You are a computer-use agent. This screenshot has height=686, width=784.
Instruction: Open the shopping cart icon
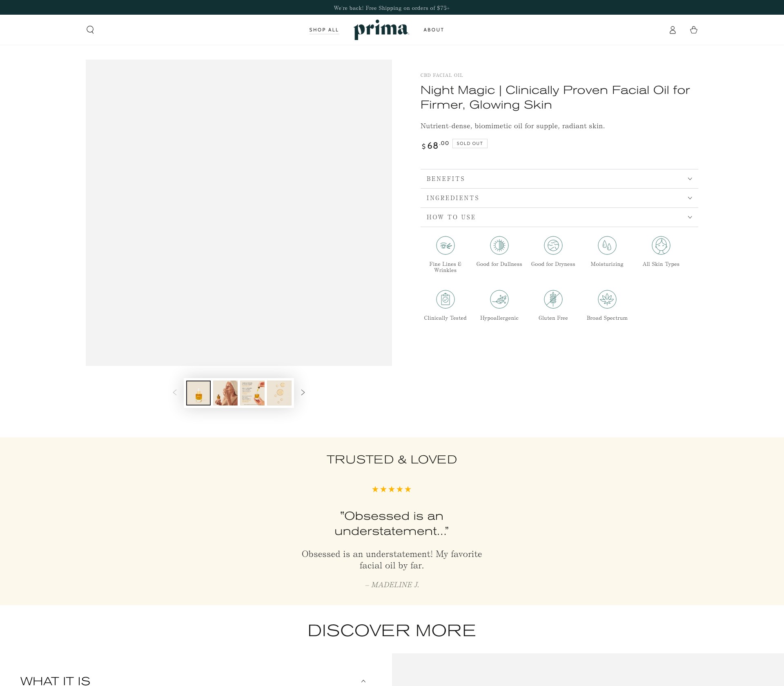pos(693,30)
